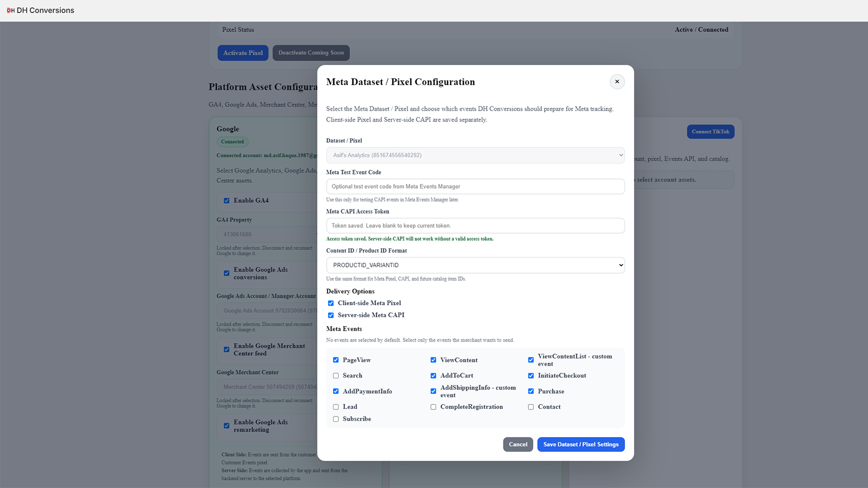The width and height of the screenshot is (868, 488).
Task: Check the Subscribe event box
Action: click(x=336, y=419)
